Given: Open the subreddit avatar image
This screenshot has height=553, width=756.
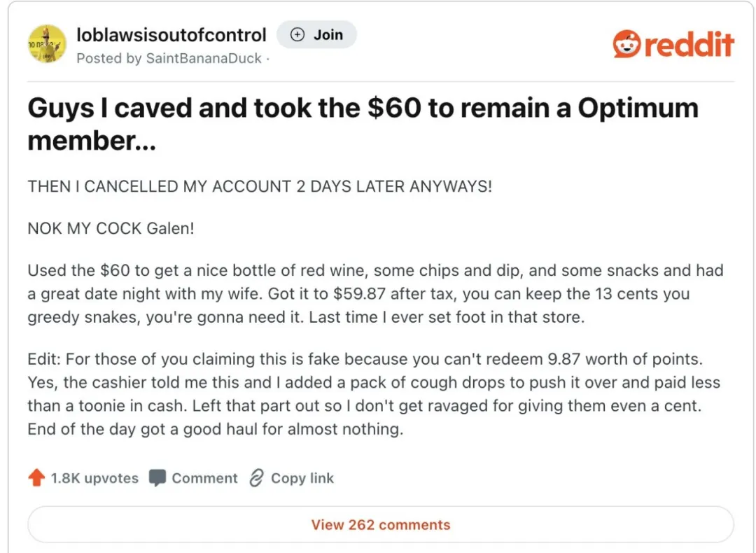Looking at the screenshot, I should 46,44.
